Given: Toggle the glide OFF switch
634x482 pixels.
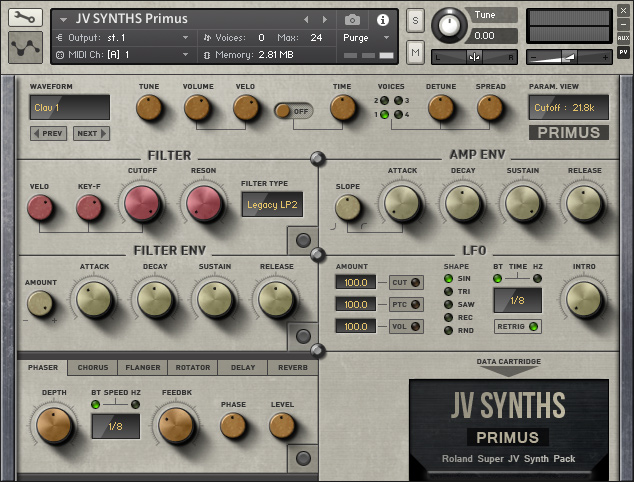Looking at the screenshot, I should click(x=293, y=111).
